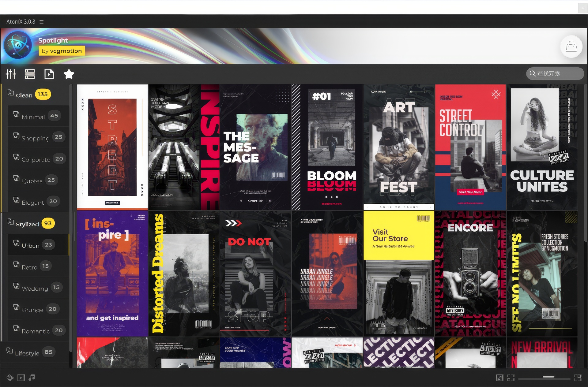Click the AE icon beside Grunge
This screenshot has height=387, width=588.
16,308
